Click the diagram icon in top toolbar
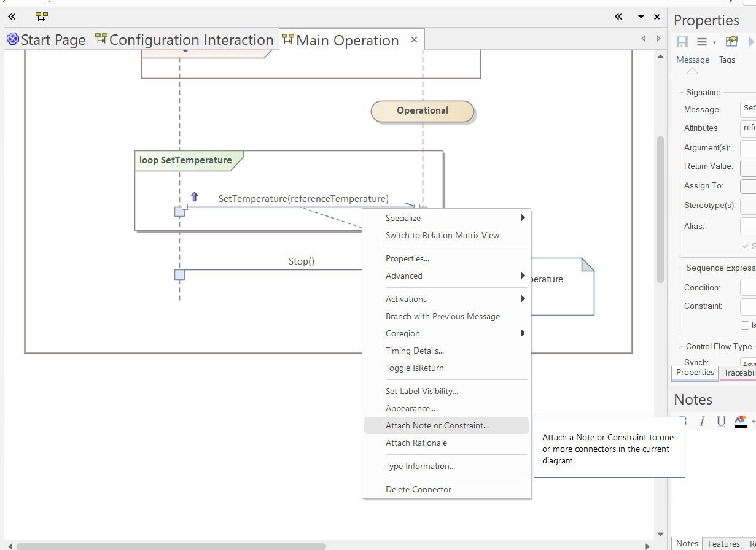The height and width of the screenshot is (550, 756). [41, 17]
